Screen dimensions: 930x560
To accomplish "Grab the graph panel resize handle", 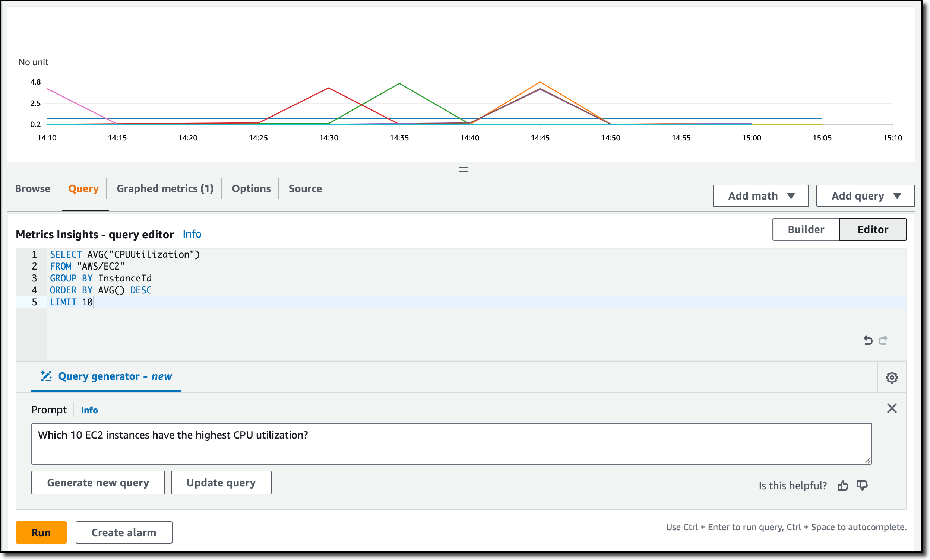I will 463,169.
